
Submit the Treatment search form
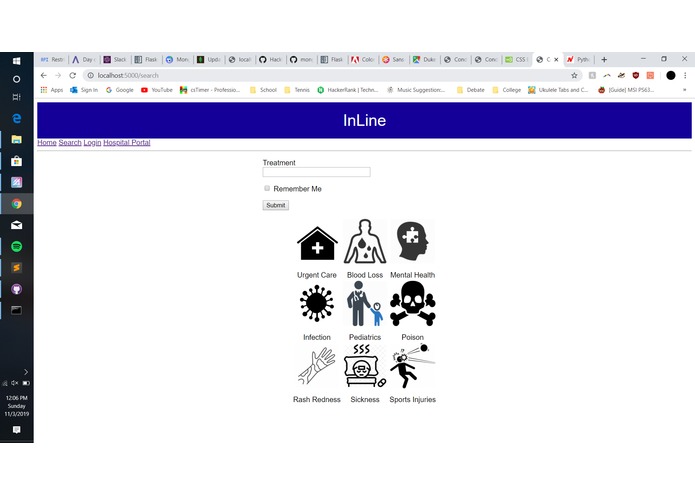tap(276, 205)
